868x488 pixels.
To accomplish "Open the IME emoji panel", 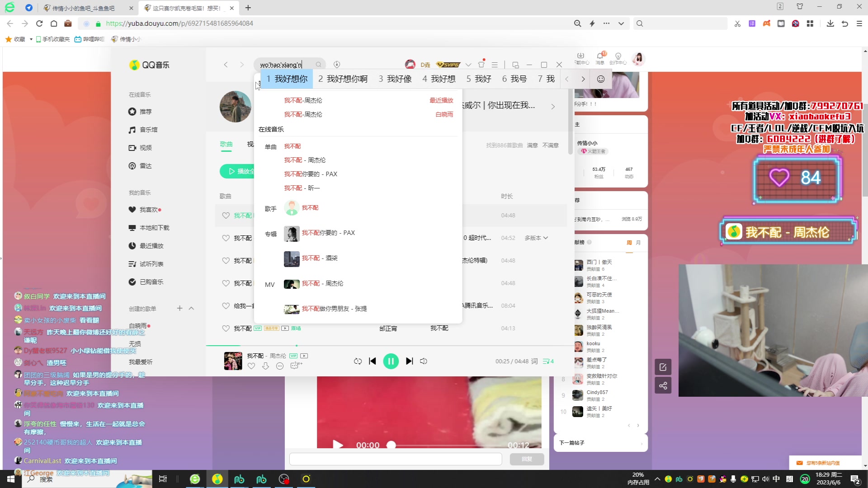I will click(601, 79).
